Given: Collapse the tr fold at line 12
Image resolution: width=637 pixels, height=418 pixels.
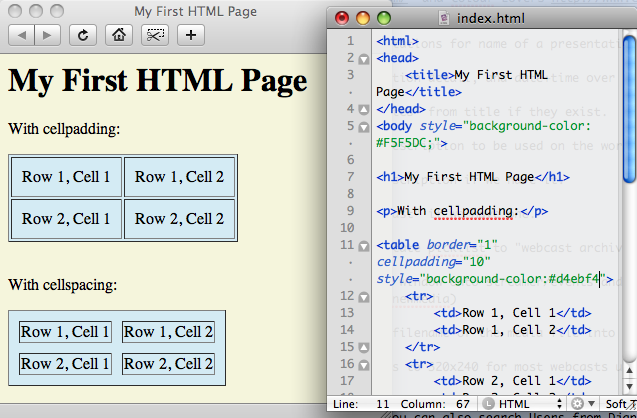Looking at the screenshot, I should point(364,297).
